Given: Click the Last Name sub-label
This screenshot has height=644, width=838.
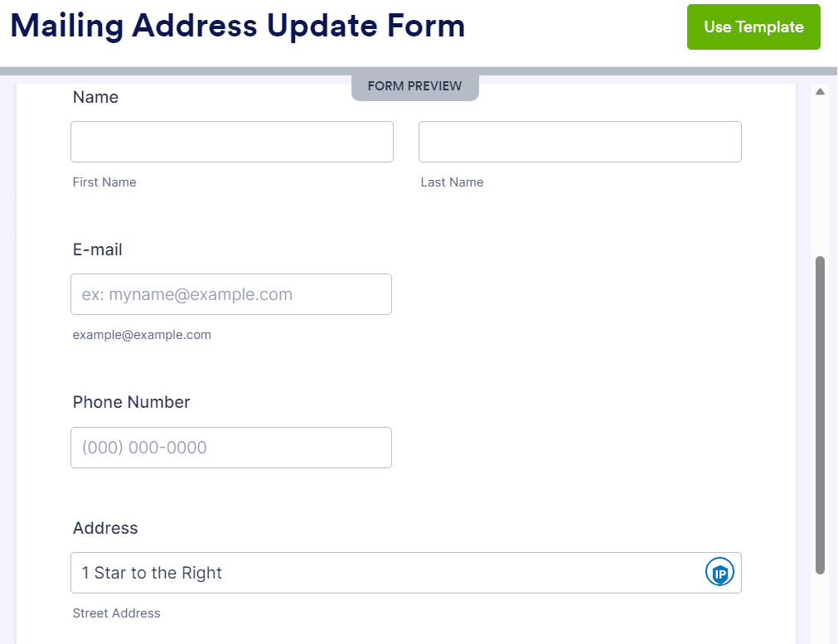Looking at the screenshot, I should (x=452, y=182).
